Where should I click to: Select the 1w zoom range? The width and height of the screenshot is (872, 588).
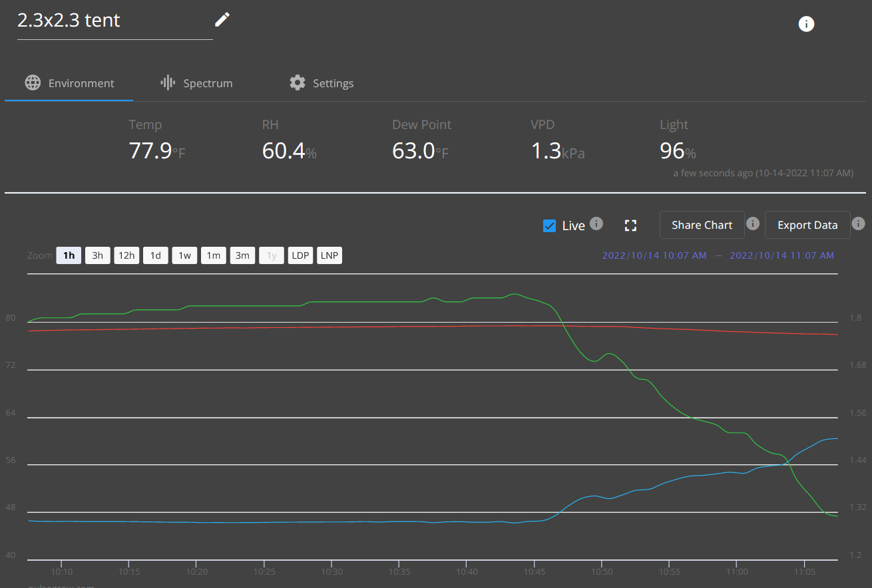coord(184,255)
